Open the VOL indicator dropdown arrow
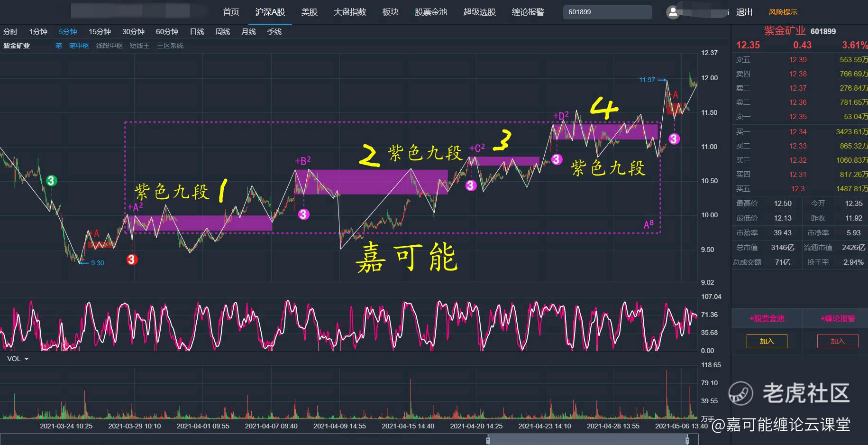This screenshot has width=868, height=445. (x=27, y=359)
